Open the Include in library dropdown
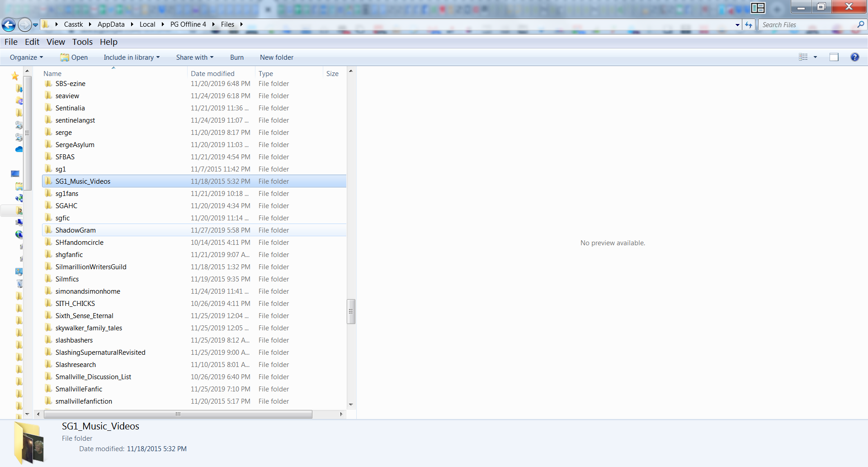 coord(132,57)
